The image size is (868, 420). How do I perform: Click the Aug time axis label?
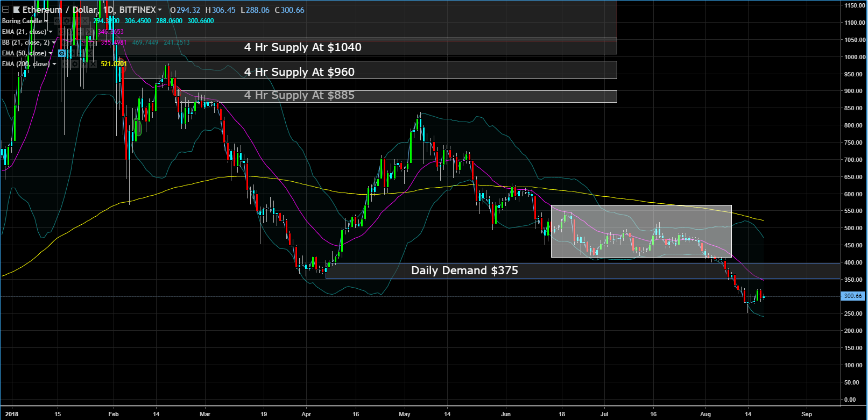[x=705, y=414]
